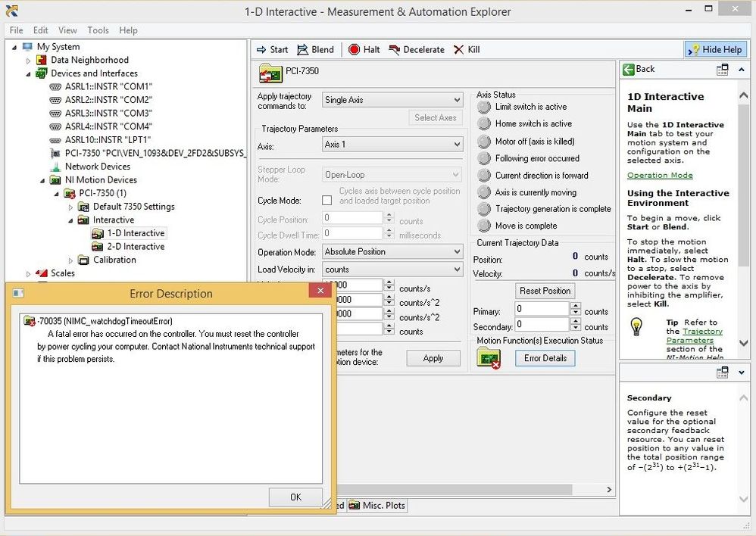Click the Error Details button
The height and width of the screenshot is (536, 756).
point(545,358)
